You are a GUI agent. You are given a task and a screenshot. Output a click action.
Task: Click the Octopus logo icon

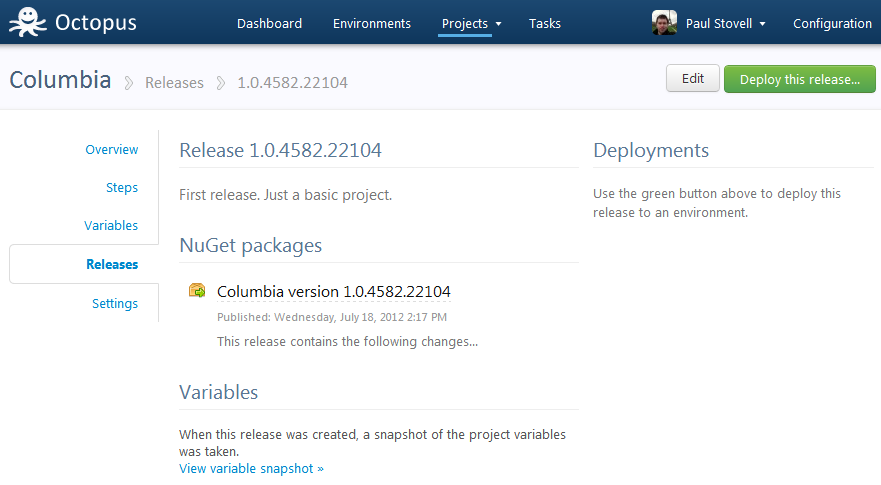26,22
